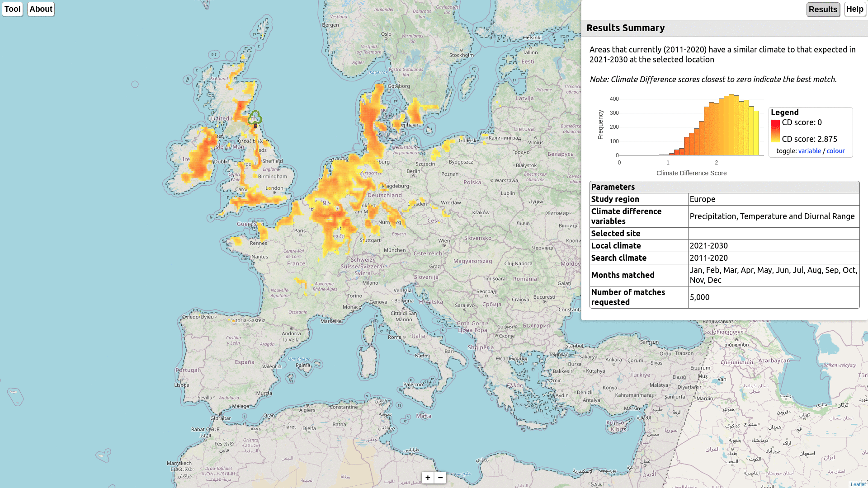Viewport: 868px width, 488px height.
Task: Click the 'Wien' map label
Action: coord(444,240)
